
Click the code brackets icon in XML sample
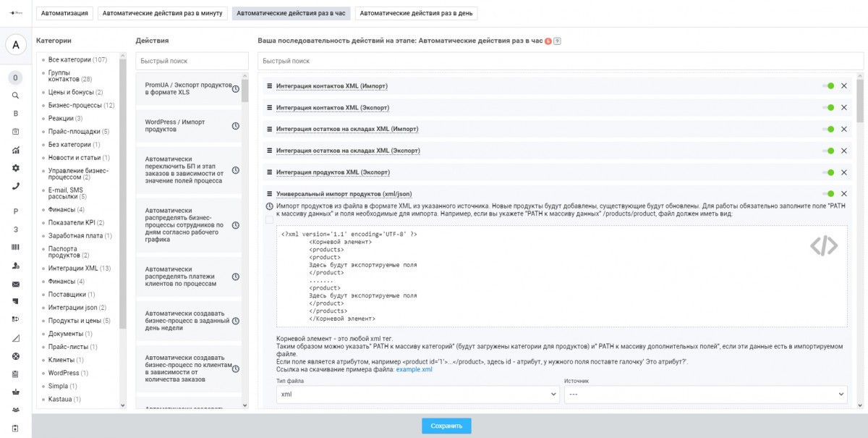824,246
